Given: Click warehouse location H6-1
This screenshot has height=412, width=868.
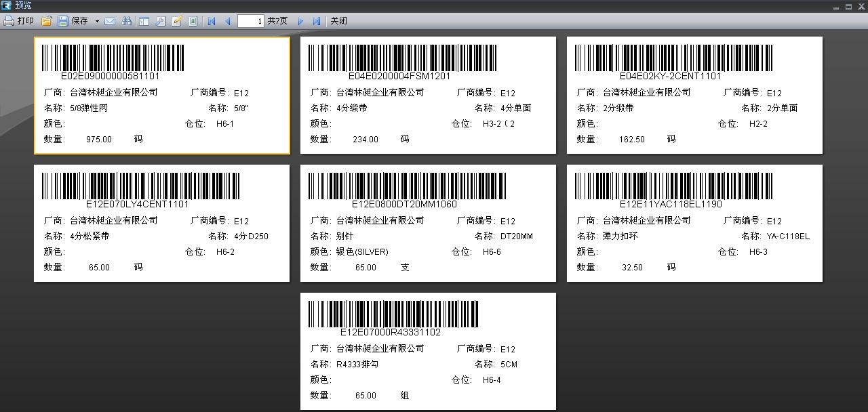Looking at the screenshot, I should [x=225, y=124].
